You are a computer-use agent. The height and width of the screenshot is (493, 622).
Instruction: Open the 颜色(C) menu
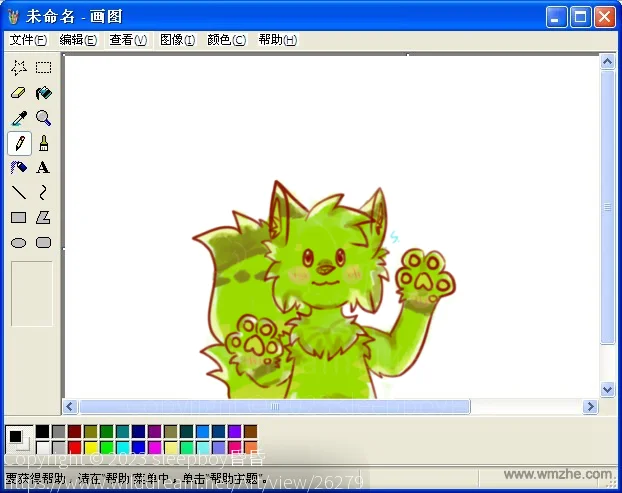227,40
